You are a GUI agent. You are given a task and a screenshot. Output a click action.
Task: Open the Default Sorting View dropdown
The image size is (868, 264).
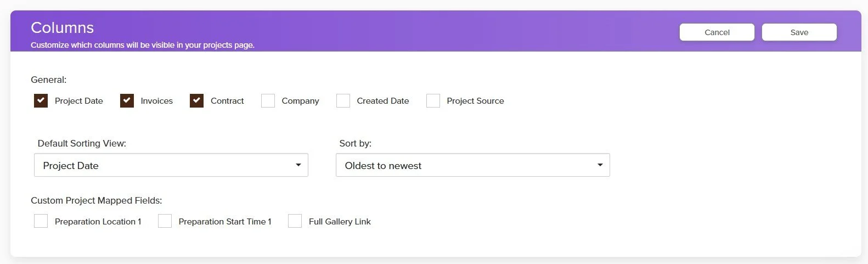coord(171,165)
